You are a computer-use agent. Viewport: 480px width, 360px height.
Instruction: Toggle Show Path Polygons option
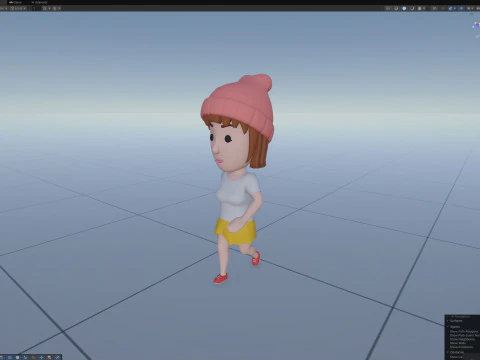tap(464, 331)
